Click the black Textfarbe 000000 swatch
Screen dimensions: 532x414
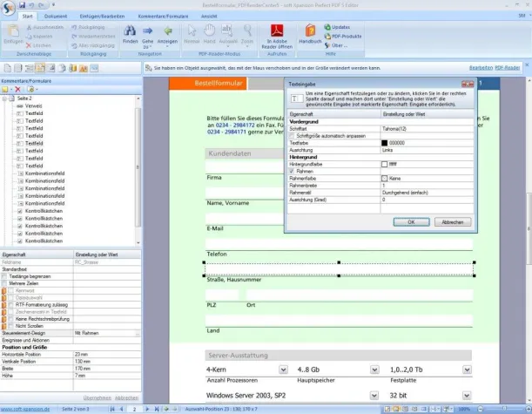(x=384, y=143)
